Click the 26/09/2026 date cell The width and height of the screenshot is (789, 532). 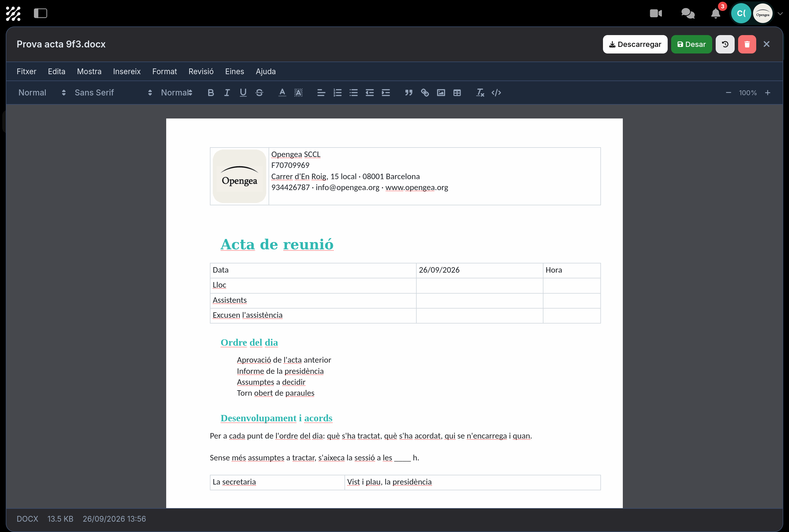(479, 270)
